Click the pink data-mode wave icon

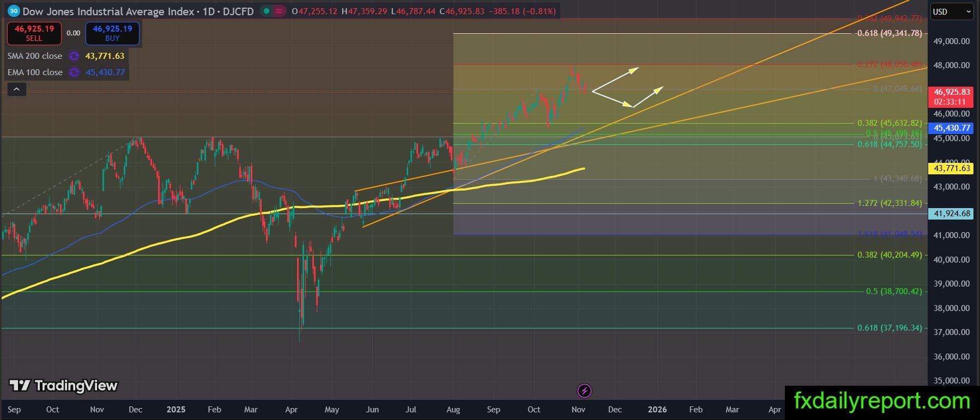279,11
